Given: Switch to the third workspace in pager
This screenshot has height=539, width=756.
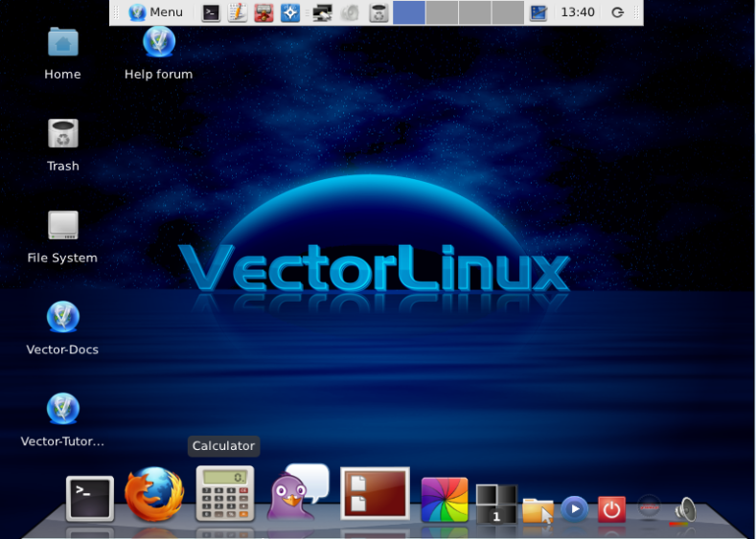Looking at the screenshot, I should coord(475,12).
